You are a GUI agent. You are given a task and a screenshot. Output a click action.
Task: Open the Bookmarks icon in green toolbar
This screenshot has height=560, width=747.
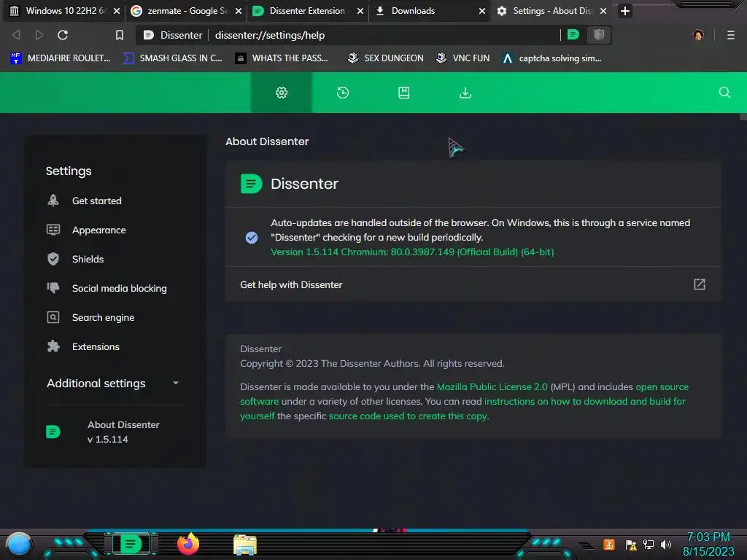pos(404,93)
